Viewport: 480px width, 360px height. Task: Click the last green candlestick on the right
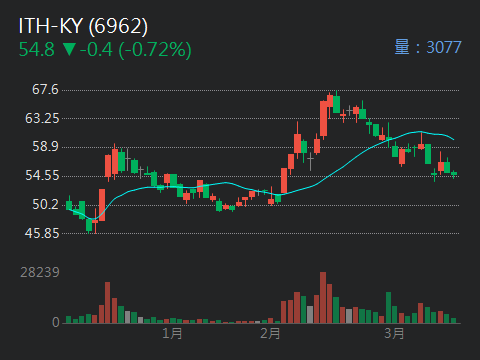[x=454, y=174]
